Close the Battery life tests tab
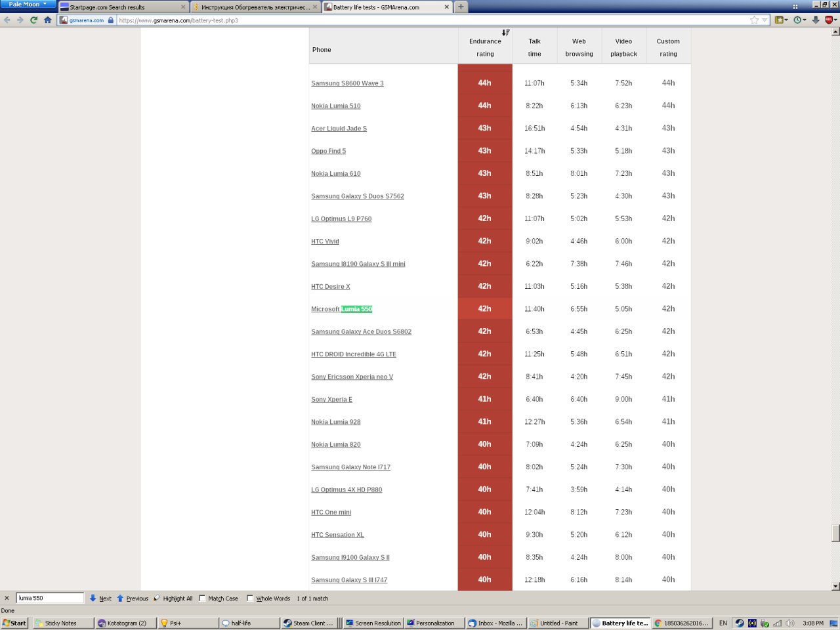 coord(447,7)
